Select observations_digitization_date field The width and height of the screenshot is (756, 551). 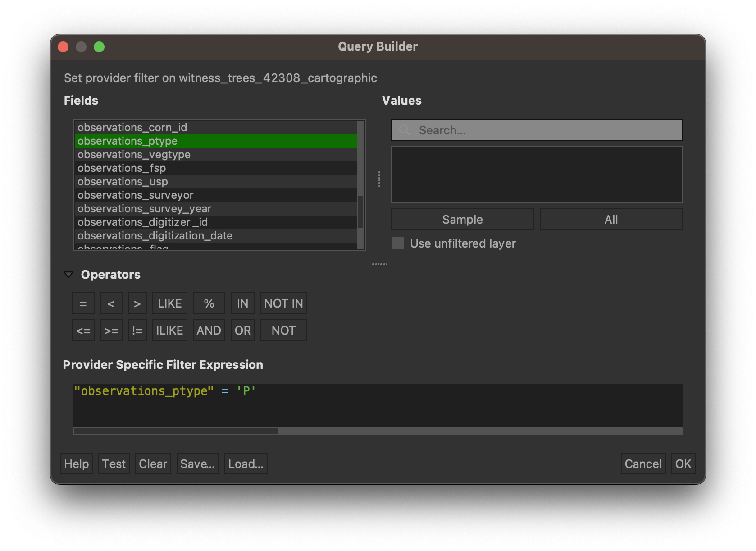215,236
